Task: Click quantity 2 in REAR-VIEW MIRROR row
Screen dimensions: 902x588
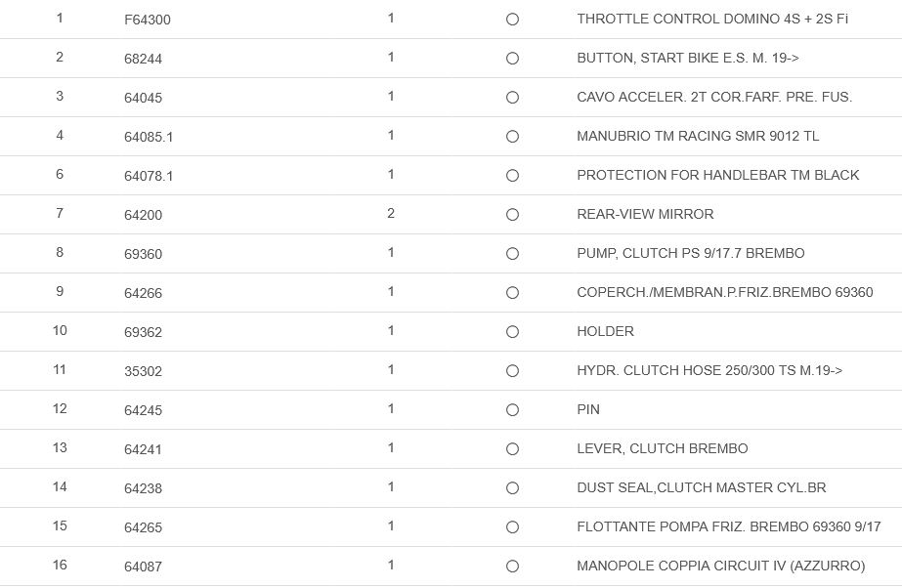Action: [391, 214]
